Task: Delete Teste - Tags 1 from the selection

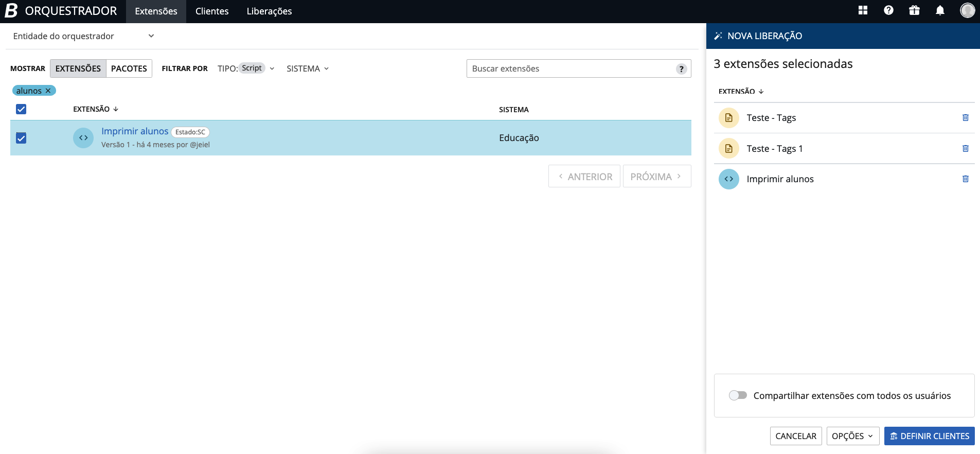Action: (x=965, y=149)
